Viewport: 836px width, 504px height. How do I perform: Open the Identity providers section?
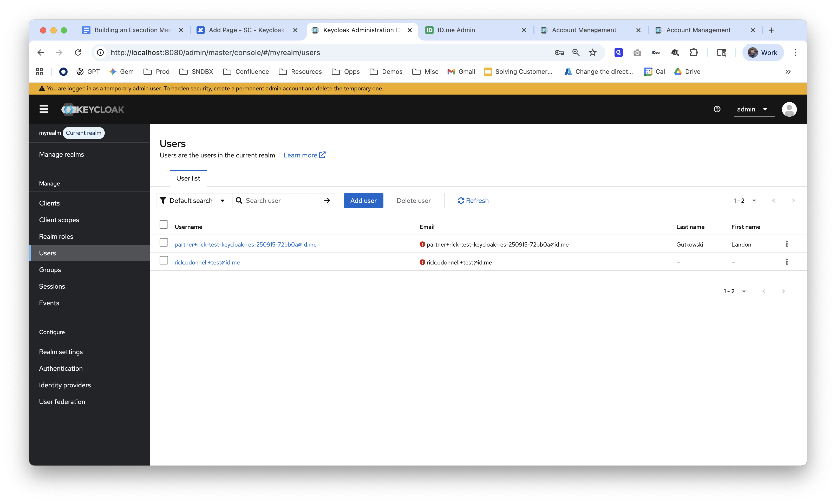click(65, 385)
